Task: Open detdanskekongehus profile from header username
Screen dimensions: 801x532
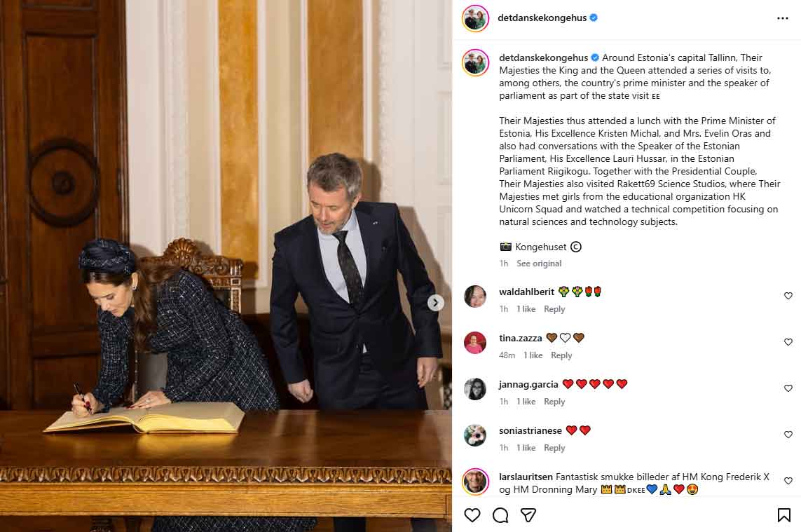Action: (542, 18)
